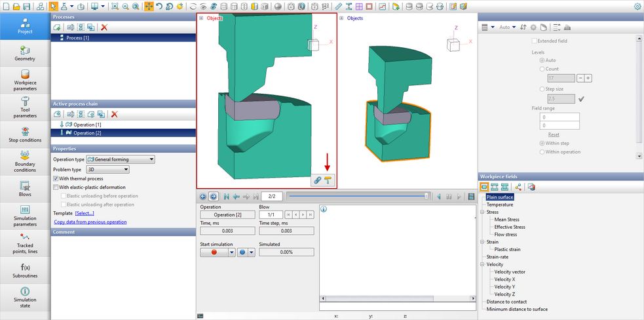Expand the Objects tree in left viewport
Viewport: 644px width, 320px height.
coord(201,18)
